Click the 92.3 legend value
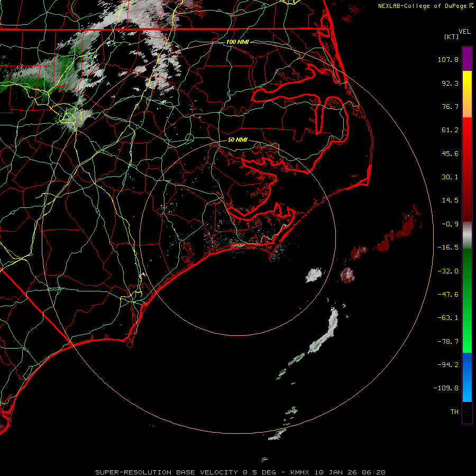 point(450,83)
